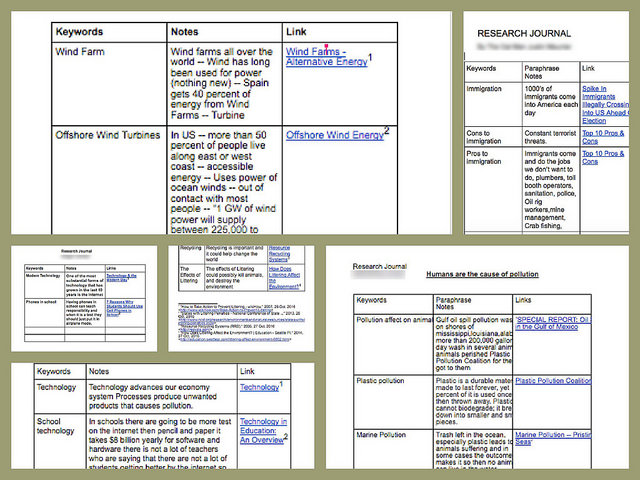The width and height of the screenshot is (640, 480).
Task: Click the Notes header in the wind farm table
Action: pos(224,32)
